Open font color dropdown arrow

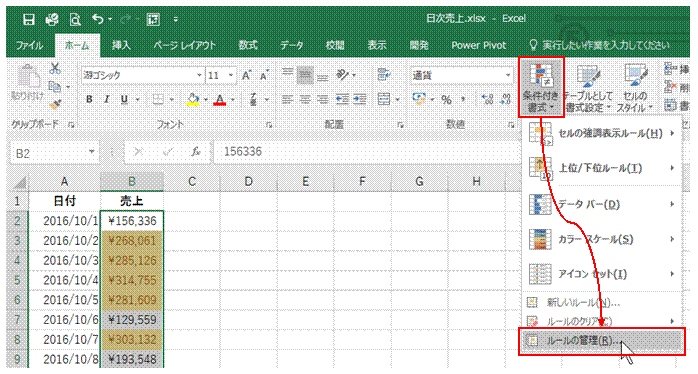pos(232,99)
